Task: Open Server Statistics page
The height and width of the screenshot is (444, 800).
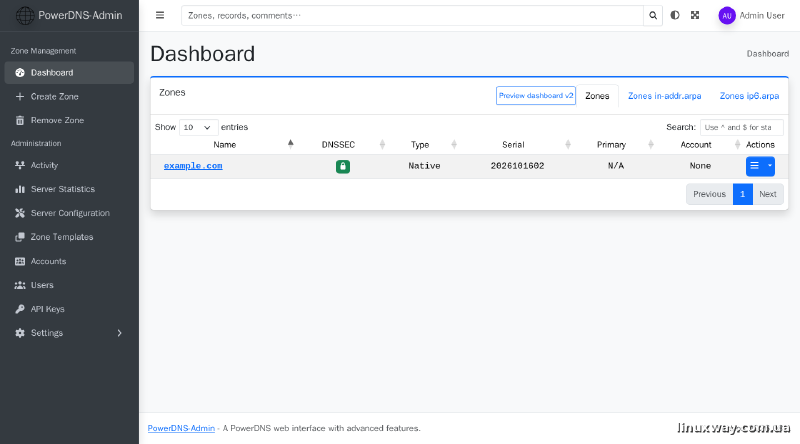Action: pyautogui.click(x=69, y=189)
